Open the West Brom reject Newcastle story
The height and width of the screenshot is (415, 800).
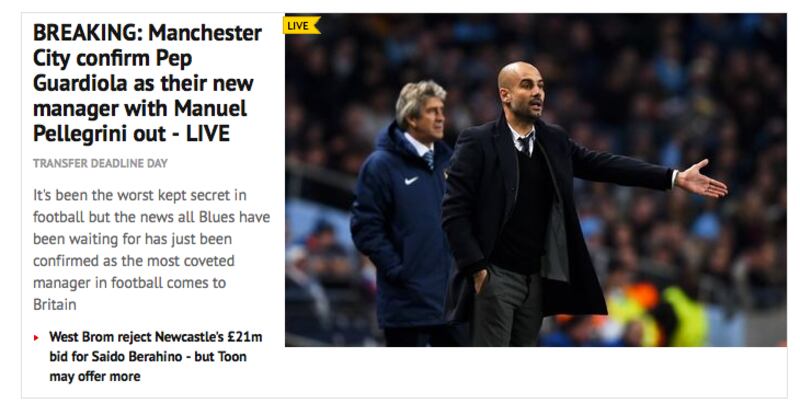click(155, 356)
